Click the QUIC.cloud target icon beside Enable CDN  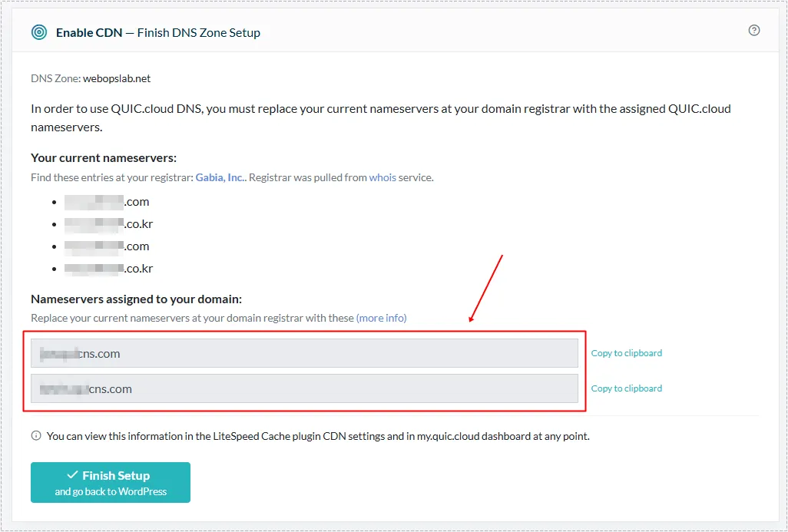coord(39,32)
